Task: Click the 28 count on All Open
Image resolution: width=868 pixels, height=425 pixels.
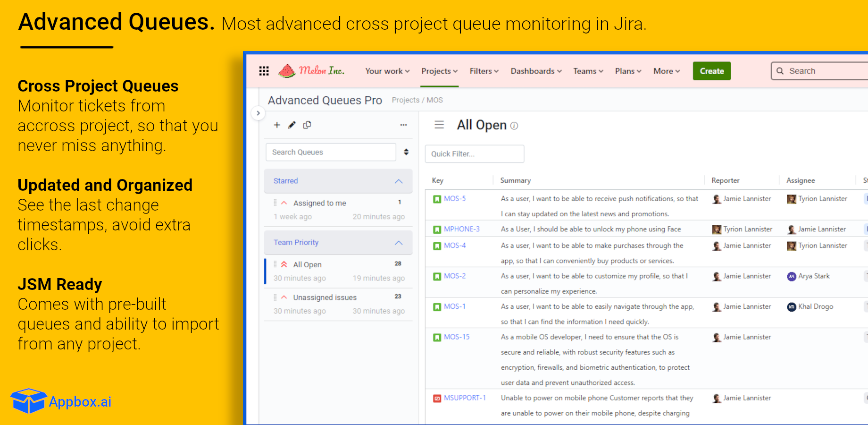Action: pos(398,263)
